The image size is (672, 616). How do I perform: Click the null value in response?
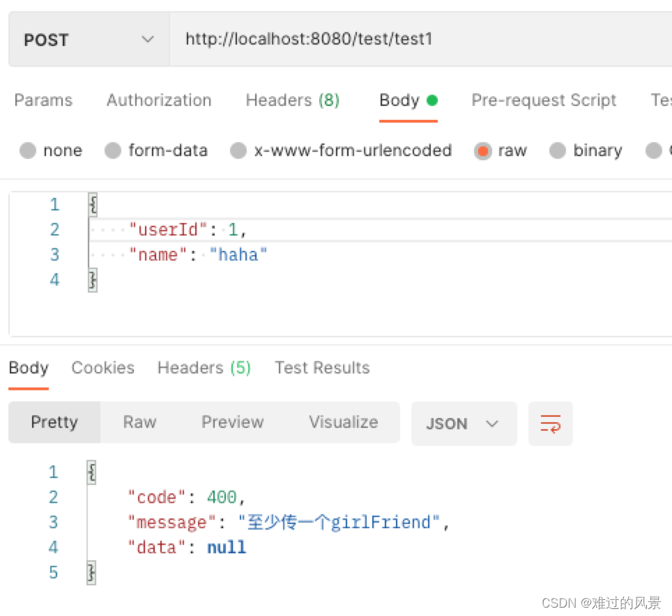227,548
